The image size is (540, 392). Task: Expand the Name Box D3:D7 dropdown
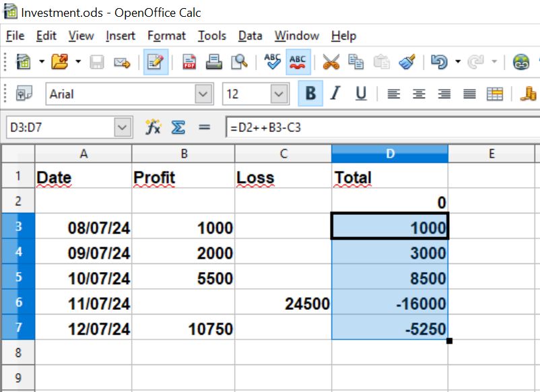point(123,127)
